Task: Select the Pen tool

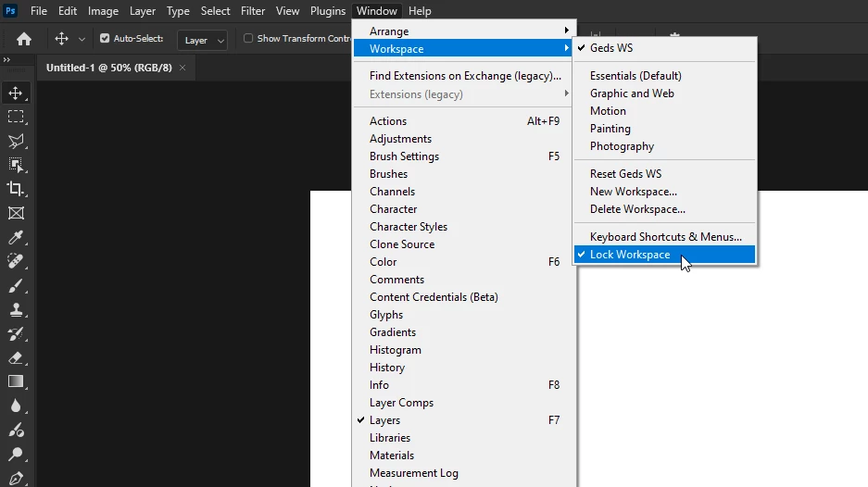Action: [x=16, y=478]
